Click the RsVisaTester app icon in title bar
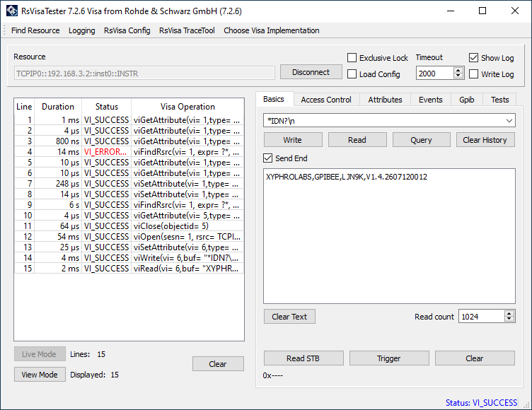Screen dimensions: 532x410 tap(12, 11)
